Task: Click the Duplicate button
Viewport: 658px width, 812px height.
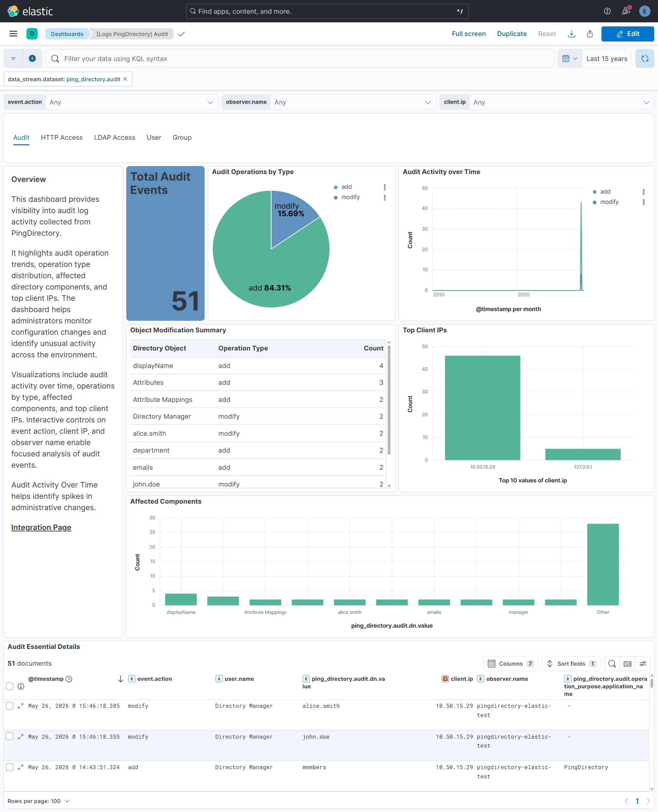Action: pyautogui.click(x=512, y=34)
